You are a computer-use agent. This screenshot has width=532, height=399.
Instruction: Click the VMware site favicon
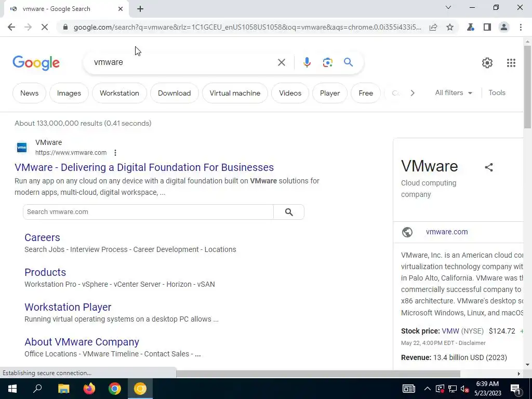click(x=22, y=147)
